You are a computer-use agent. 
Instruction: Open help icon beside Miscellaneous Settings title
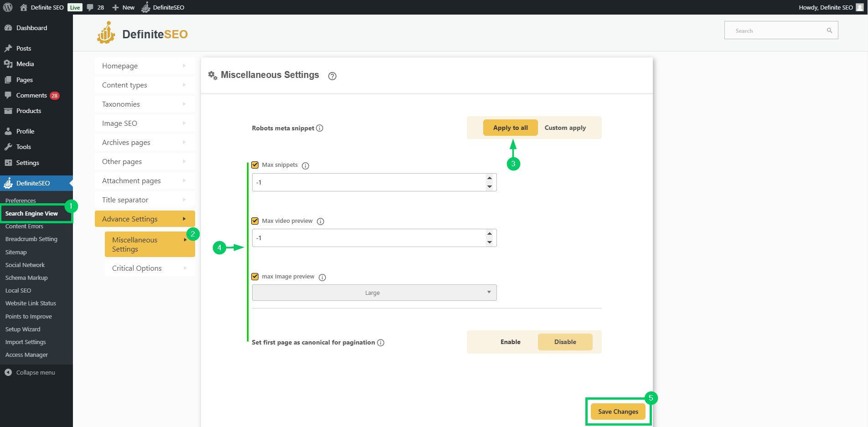coord(332,76)
